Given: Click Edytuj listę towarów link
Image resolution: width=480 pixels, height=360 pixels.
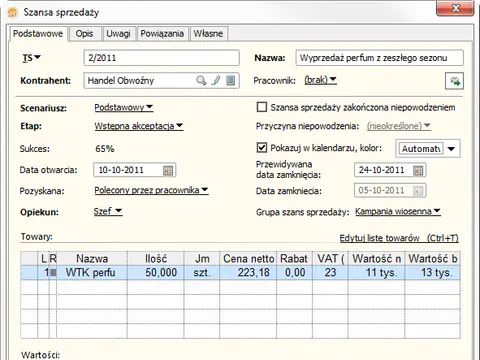Looking at the screenshot, I should [399, 238].
